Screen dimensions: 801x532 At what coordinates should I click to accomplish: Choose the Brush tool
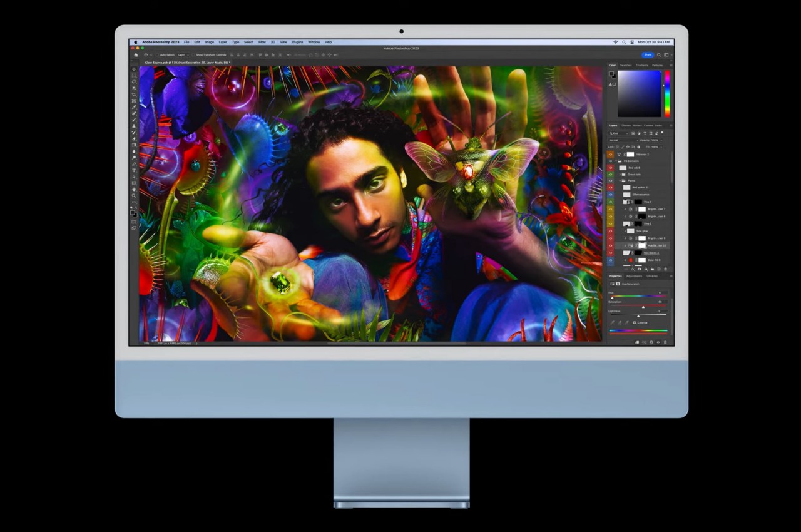pos(134,120)
